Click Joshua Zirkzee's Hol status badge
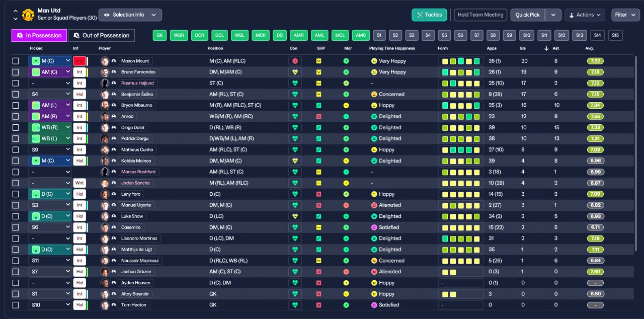This screenshot has height=319, width=644. point(79,272)
